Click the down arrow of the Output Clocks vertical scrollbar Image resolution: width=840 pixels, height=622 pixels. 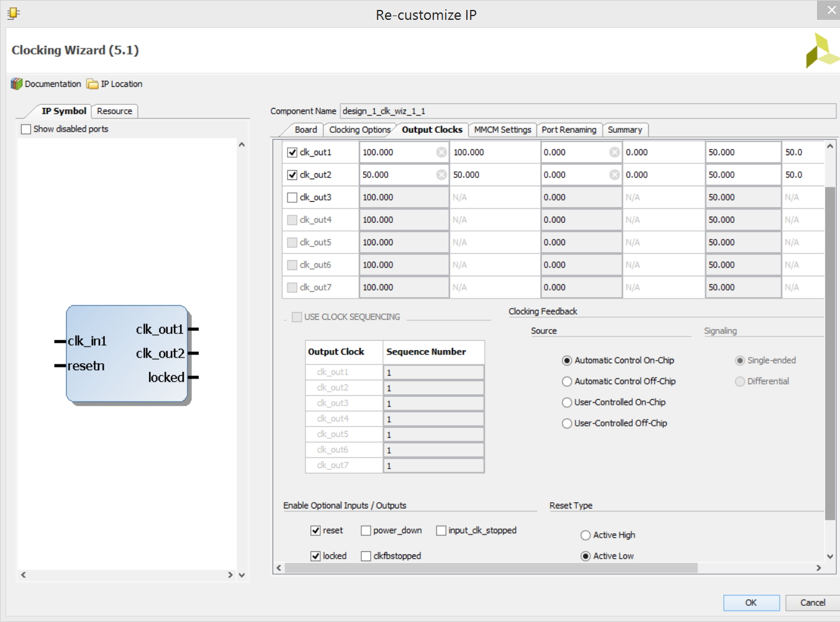point(830,556)
